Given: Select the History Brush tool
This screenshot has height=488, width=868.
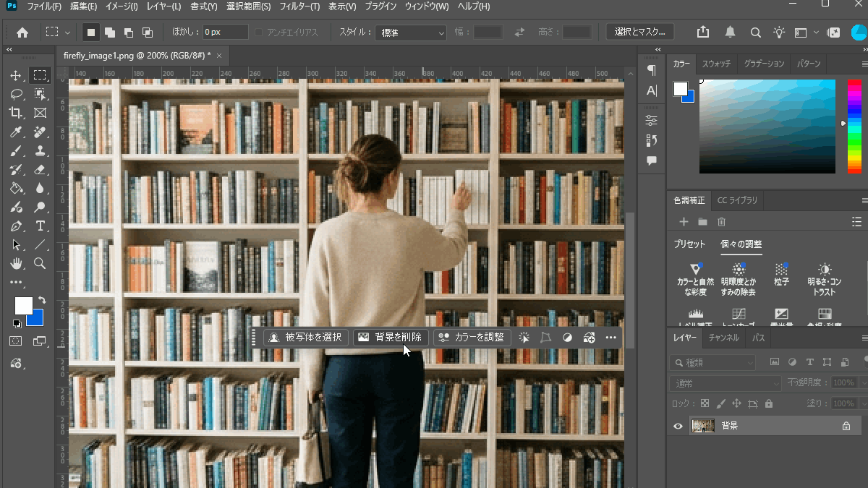Looking at the screenshot, I should point(15,169).
